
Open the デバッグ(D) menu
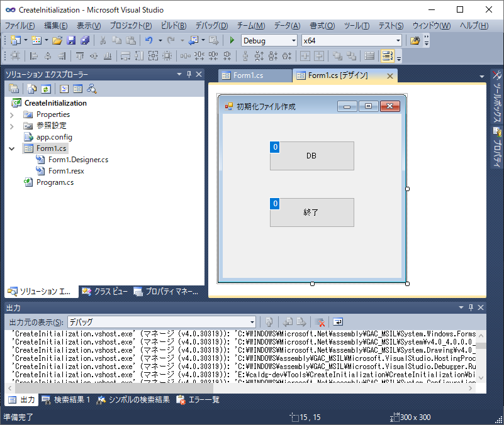(x=212, y=26)
